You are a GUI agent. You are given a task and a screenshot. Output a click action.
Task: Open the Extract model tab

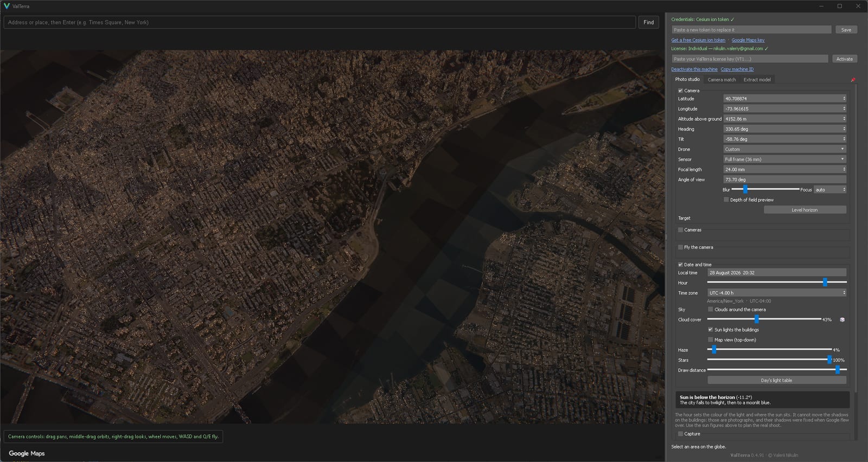pos(757,80)
